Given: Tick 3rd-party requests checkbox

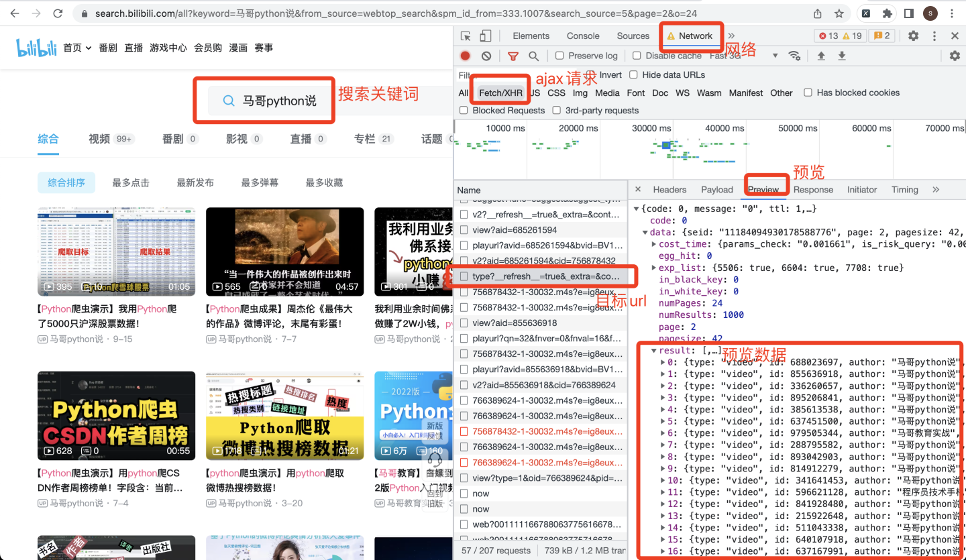Looking at the screenshot, I should (x=557, y=110).
